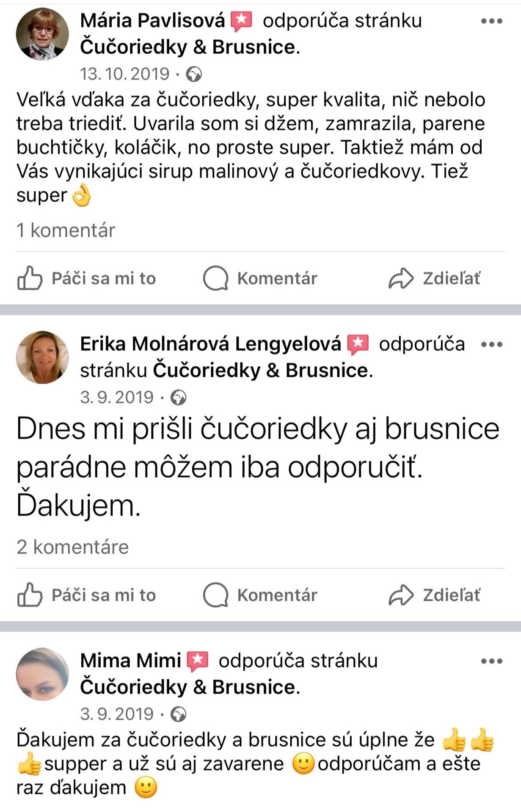Like Mária Pavlisová's review with thumbs-up icon
This screenshot has width=521, height=812.
click(30, 278)
